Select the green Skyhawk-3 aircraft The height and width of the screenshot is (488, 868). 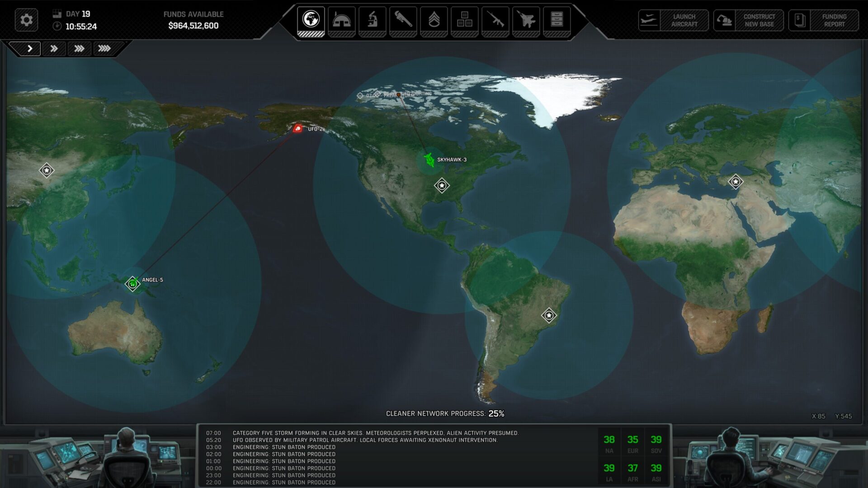[429, 160]
